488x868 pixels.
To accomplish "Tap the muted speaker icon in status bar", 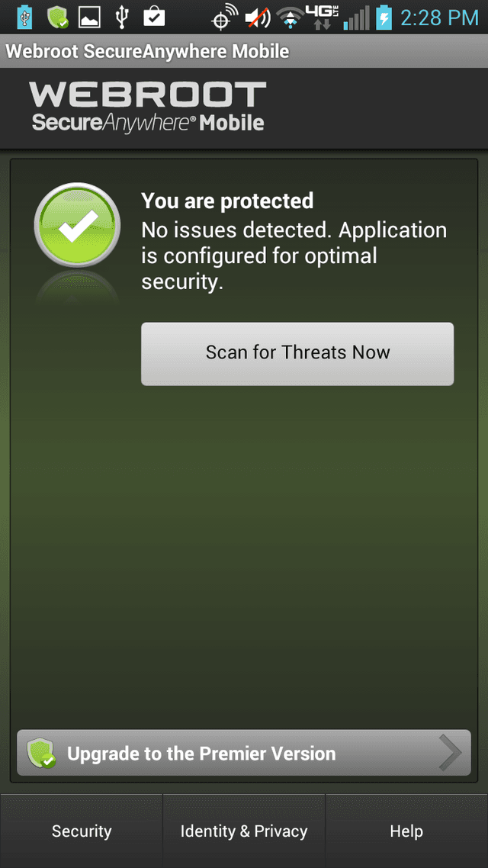I will point(257,17).
